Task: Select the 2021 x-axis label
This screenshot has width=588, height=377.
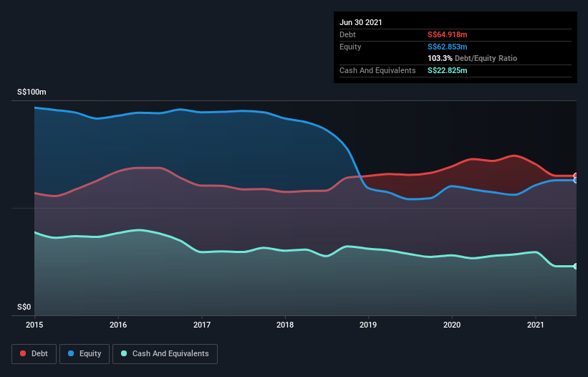Action: click(x=536, y=325)
